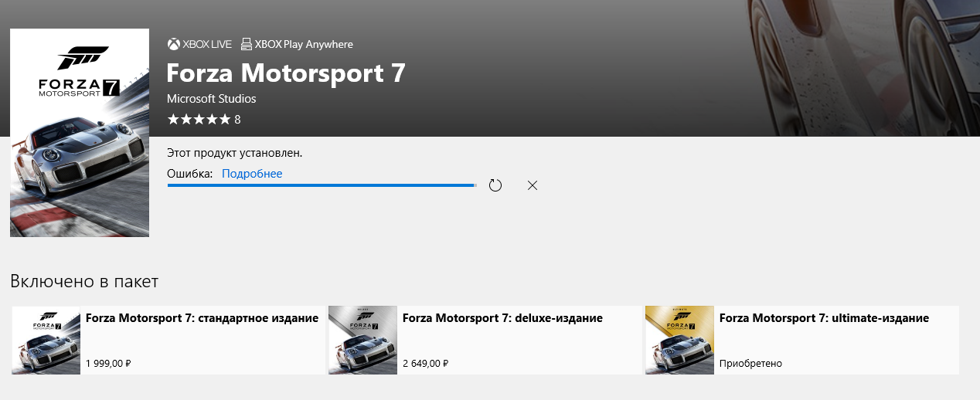Screen dimensions: 980x400
Task: Select Forza Motorsport 7: ultimate-издание title
Action: 824,318
